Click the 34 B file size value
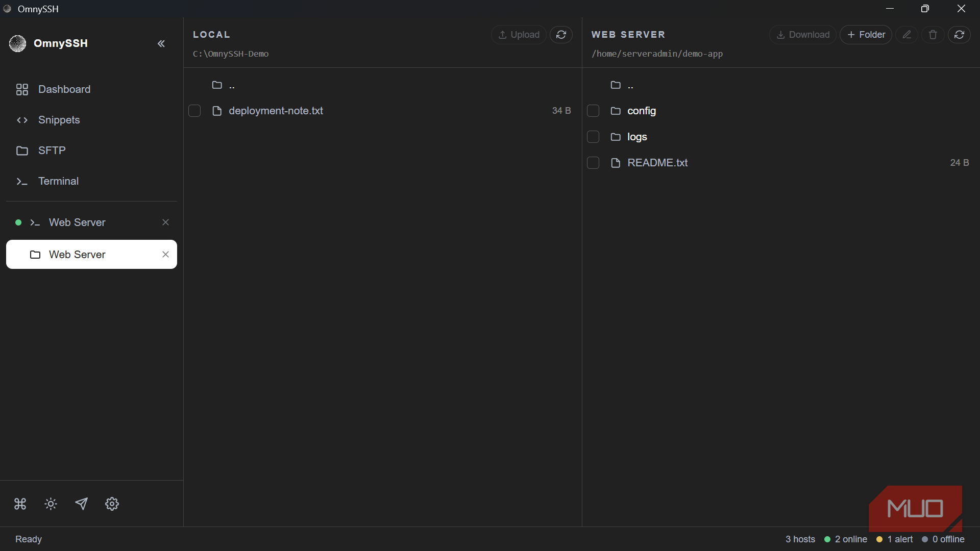 561,111
